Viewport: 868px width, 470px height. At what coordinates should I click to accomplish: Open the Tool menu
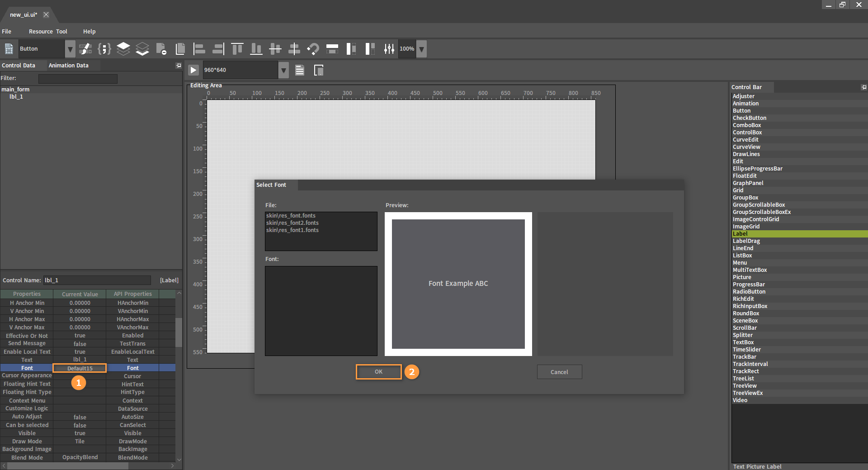(61, 32)
